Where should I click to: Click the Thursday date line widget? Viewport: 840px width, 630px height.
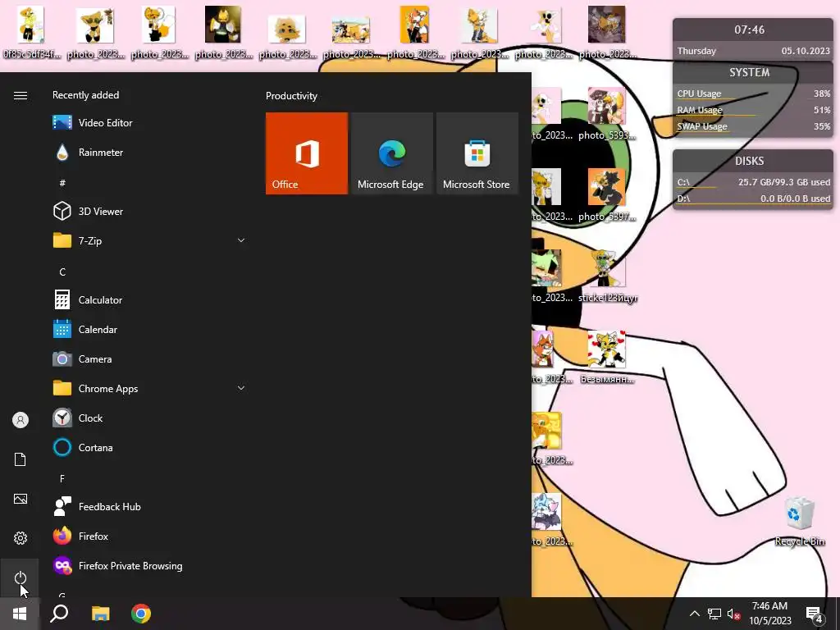click(753, 51)
